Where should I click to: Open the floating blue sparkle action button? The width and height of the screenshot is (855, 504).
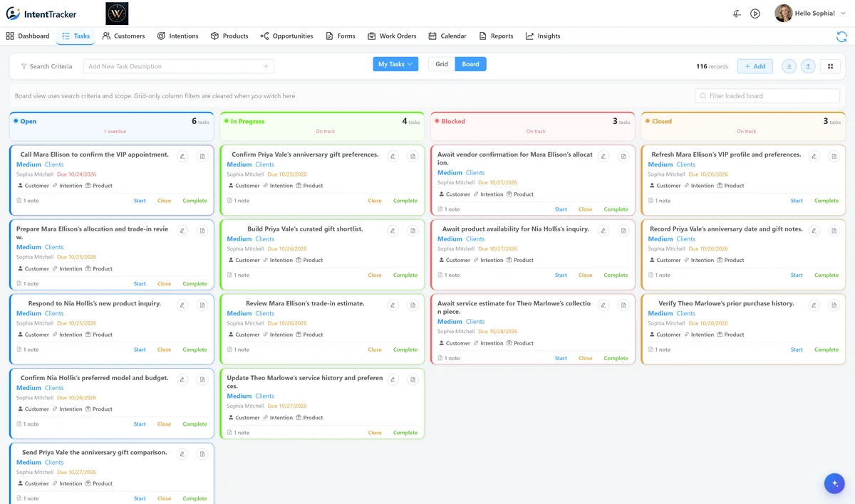coord(834,483)
